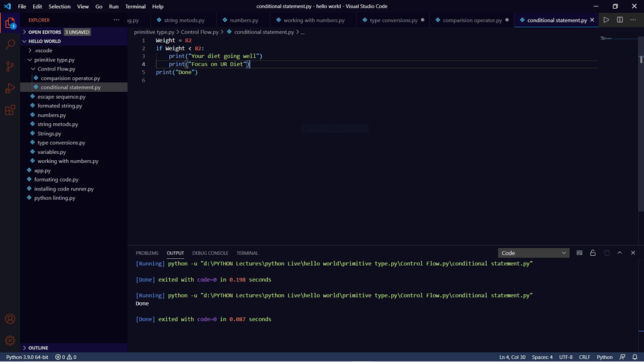Screen dimensions: 644x362
Task: Open the Terminal menu
Action: (135, 6)
